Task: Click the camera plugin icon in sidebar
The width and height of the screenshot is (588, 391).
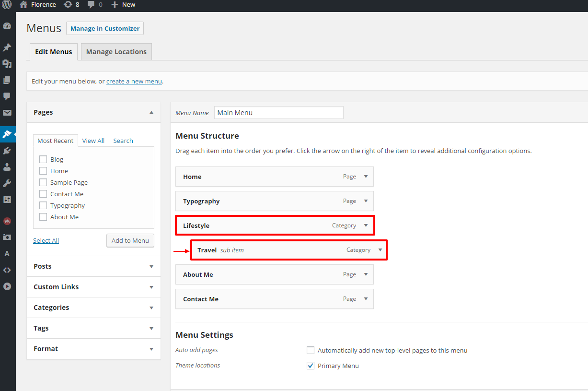Action: click(7, 237)
